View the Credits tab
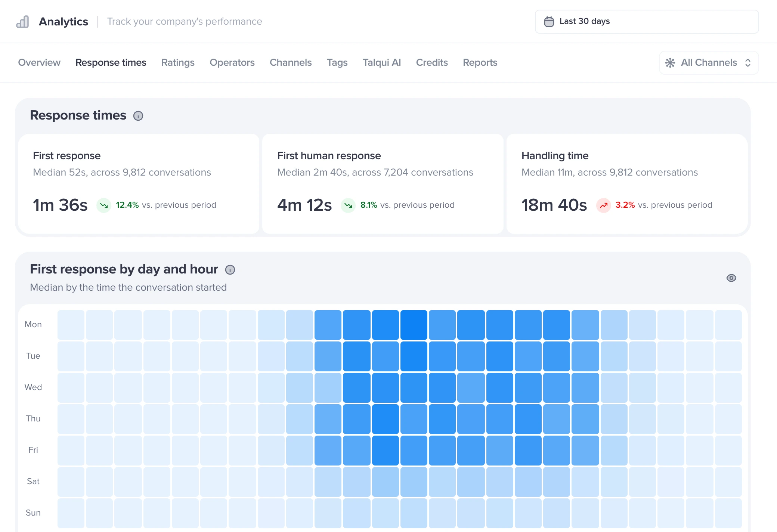This screenshot has width=777, height=532. (x=432, y=62)
